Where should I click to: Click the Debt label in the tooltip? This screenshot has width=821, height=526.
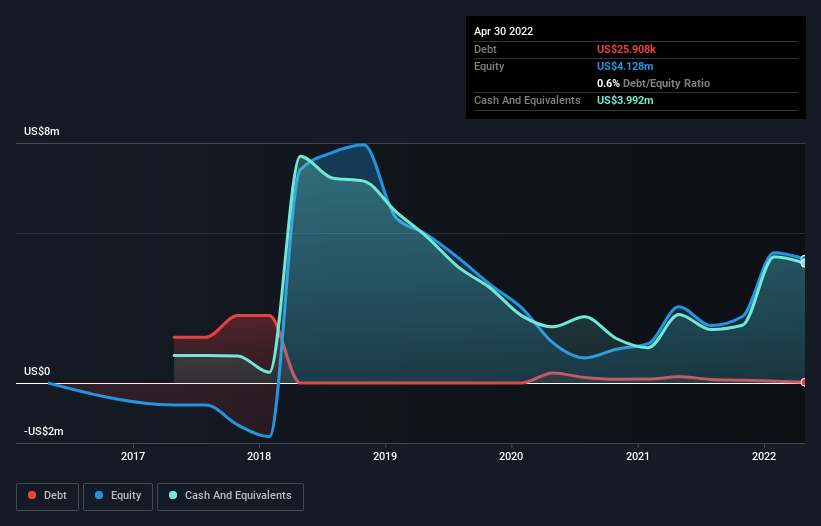tap(485, 49)
